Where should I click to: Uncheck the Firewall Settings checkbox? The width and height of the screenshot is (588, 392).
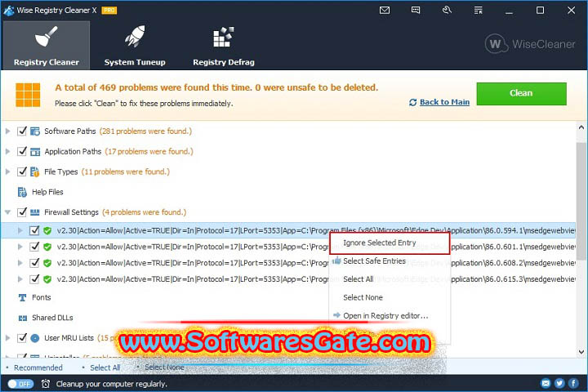pyautogui.click(x=22, y=212)
